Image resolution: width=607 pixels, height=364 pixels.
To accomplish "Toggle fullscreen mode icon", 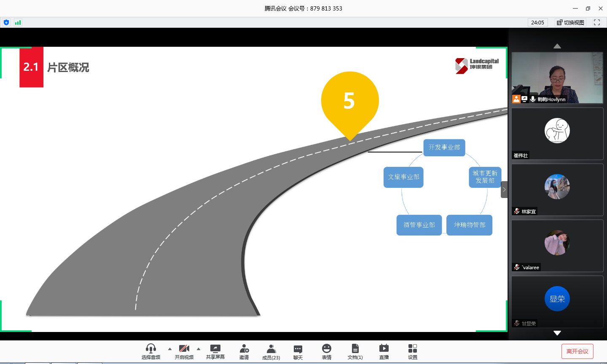I will click(x=597, y=22).
